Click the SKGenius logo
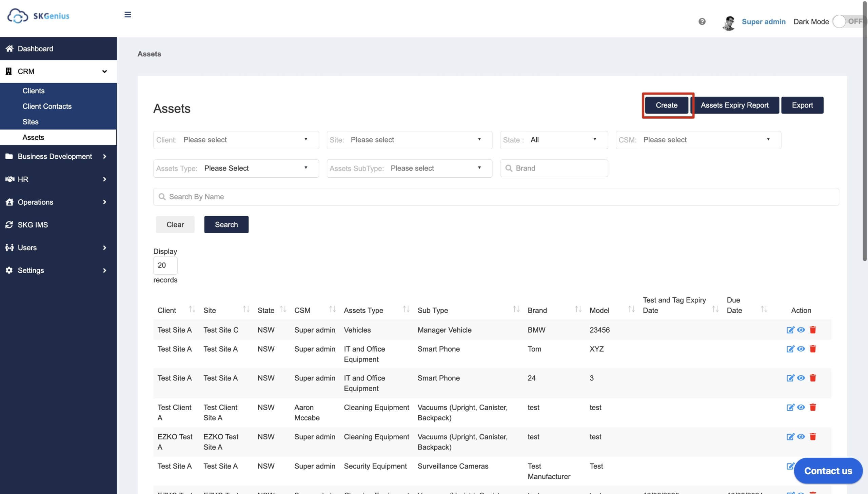868x494 pixels. coord(38,16)
